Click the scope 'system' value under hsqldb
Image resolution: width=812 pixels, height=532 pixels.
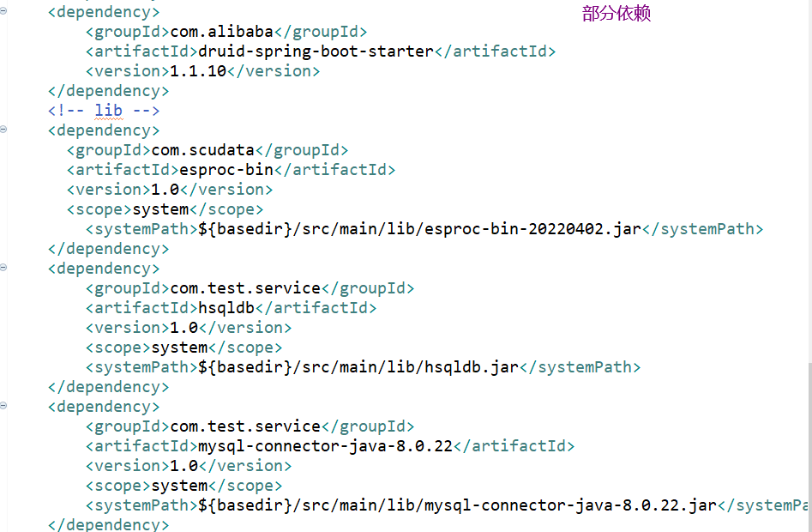coord(179,348)
